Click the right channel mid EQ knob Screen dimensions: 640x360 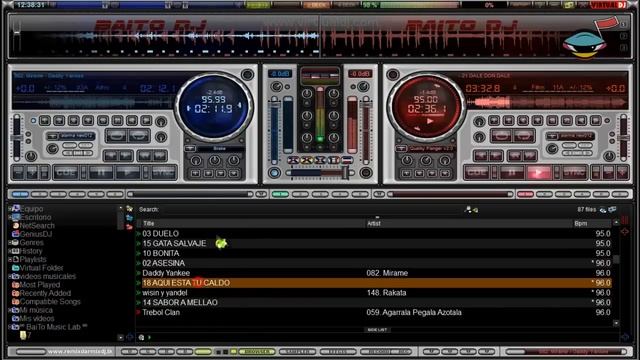click(x=333, y=116)
